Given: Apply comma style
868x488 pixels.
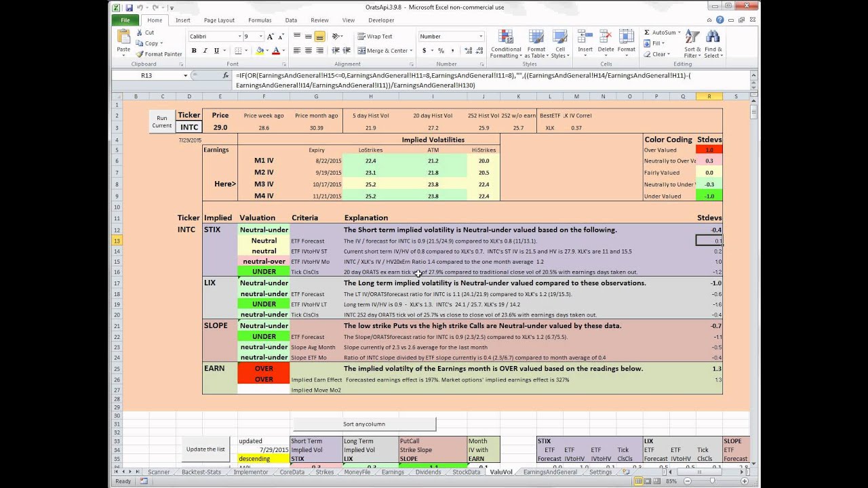Looking at the screenshot, I should point(452,51).
